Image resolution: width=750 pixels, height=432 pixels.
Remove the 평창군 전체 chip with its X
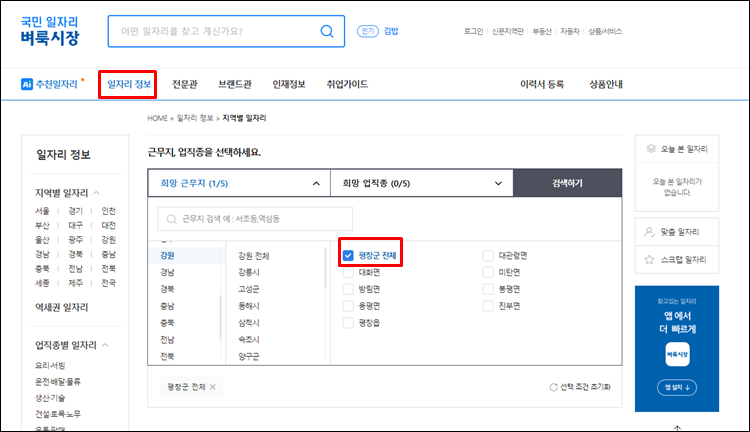(213, 387)
